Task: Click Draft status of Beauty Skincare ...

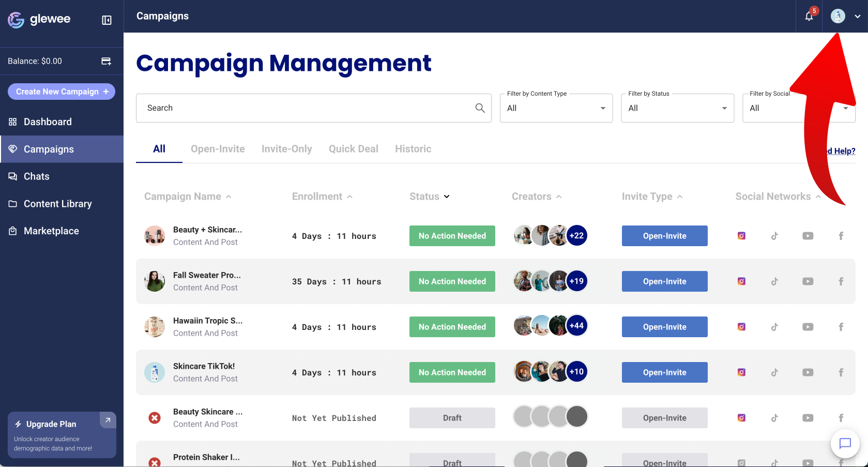Action: [452, 418]
